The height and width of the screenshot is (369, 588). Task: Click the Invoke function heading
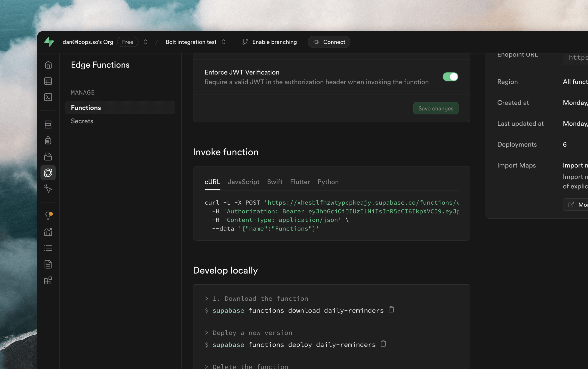tap(226, 152)
